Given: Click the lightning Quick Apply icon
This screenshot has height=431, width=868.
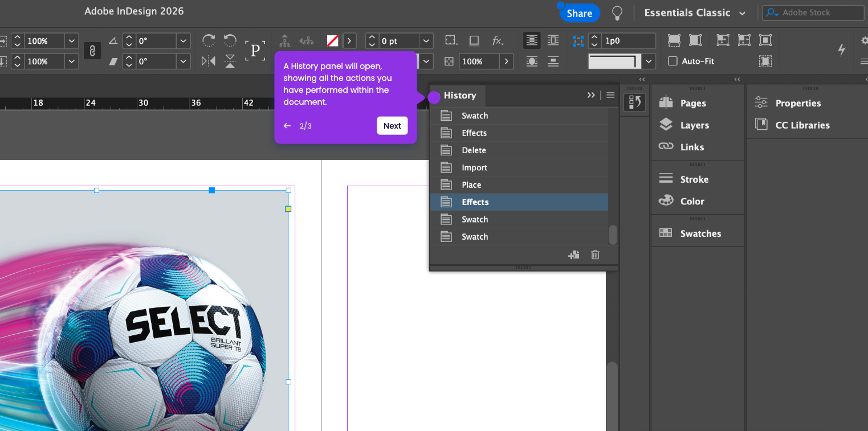Looking at the screenshot, I should tap(841, 50).
